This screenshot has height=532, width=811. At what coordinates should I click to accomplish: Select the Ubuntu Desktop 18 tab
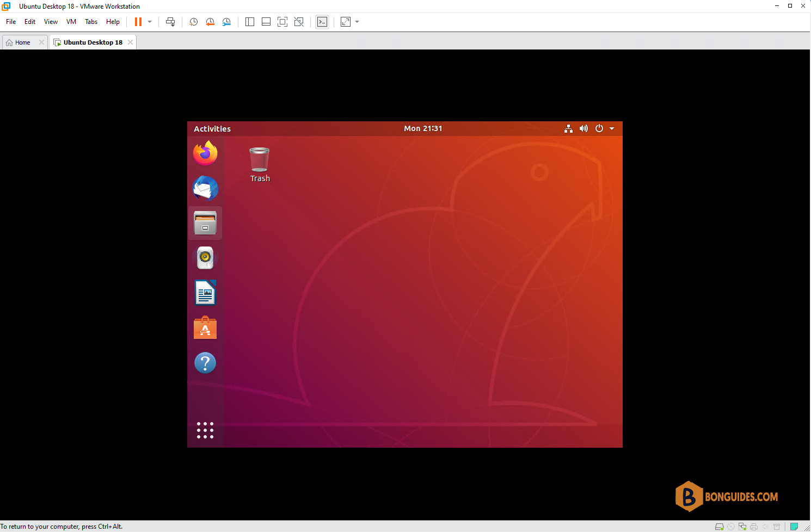[x=93, y=42]
